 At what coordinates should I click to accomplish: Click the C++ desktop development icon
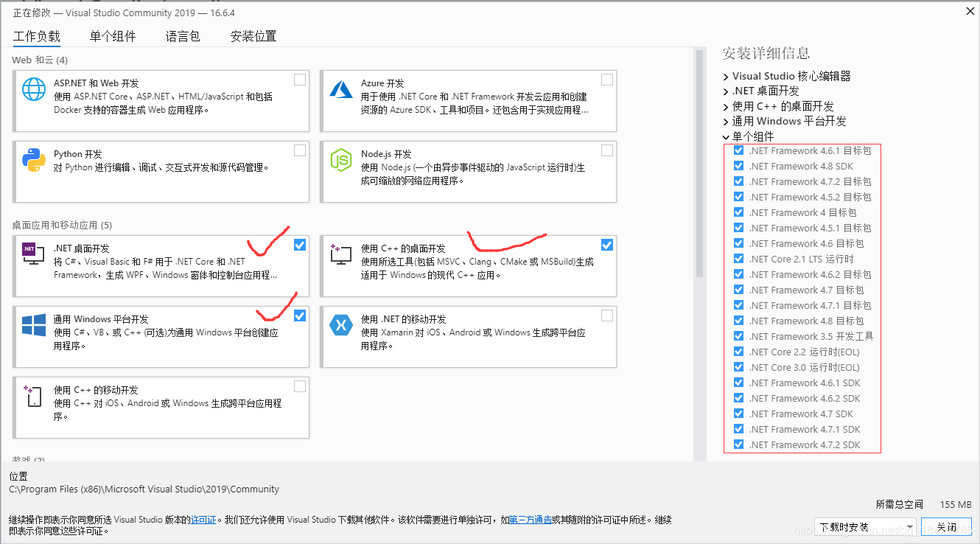341,254
